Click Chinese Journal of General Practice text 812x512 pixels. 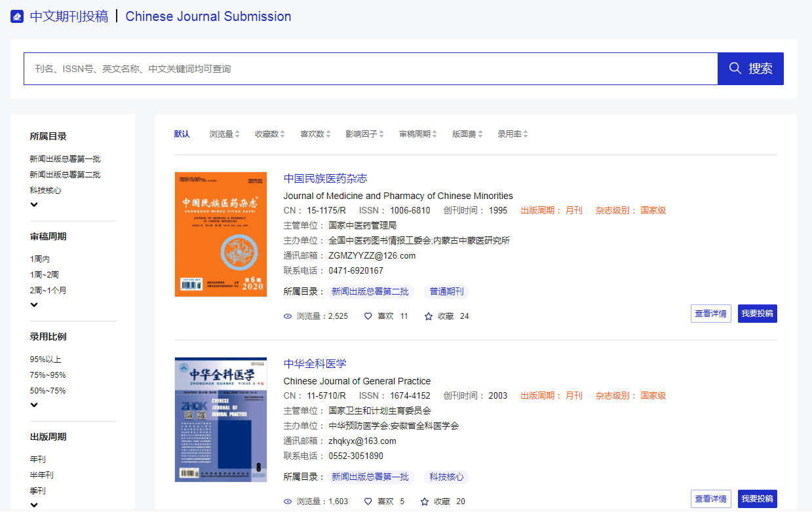pyautogui.click(x=357, y=381)
